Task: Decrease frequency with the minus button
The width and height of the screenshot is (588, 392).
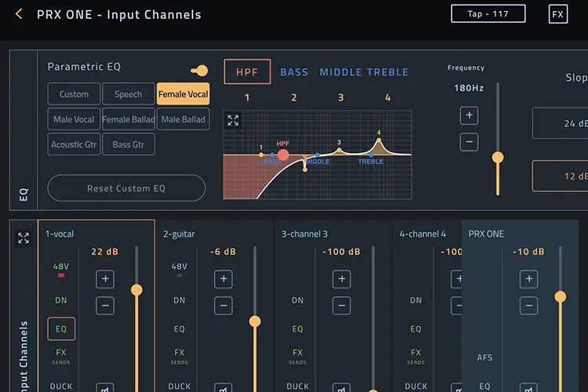Action: tap(469, 142)
